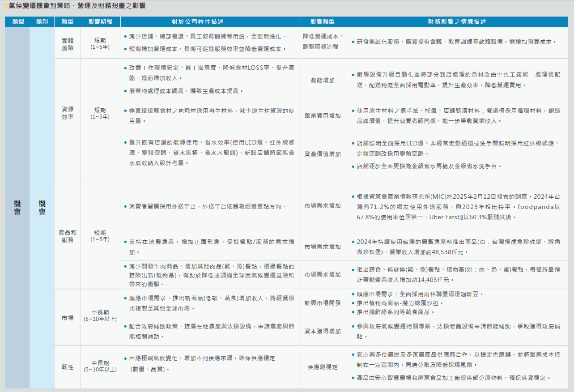Click the 類別 column header
The width and height of the screenshot is (574, 392).
coord(42,21)
